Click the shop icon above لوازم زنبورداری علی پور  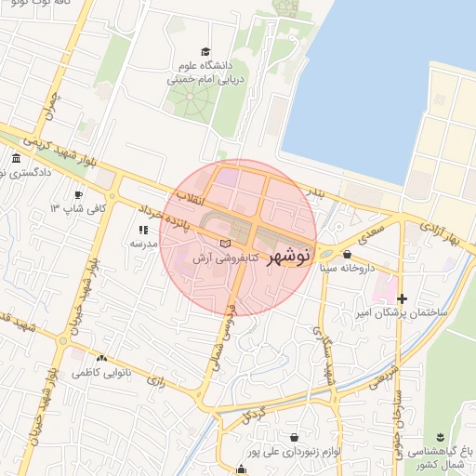click(294, 438)
